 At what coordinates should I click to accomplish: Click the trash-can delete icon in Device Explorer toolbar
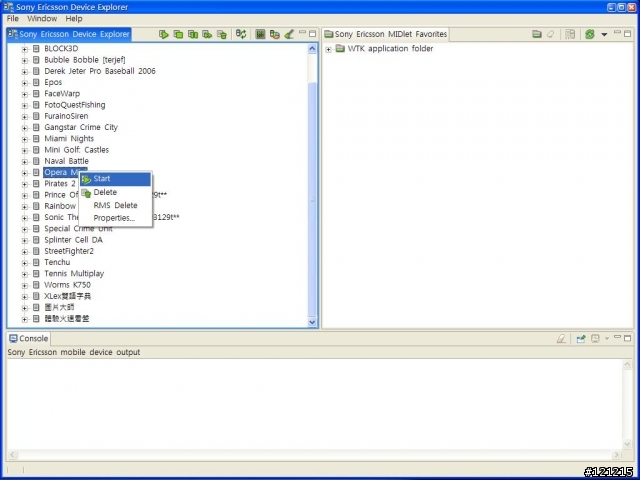(222, 34)
